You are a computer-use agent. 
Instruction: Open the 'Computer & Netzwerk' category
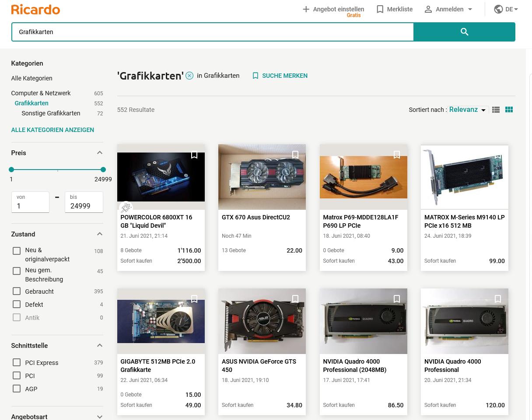pyautogui.click(x=41, y=93)
